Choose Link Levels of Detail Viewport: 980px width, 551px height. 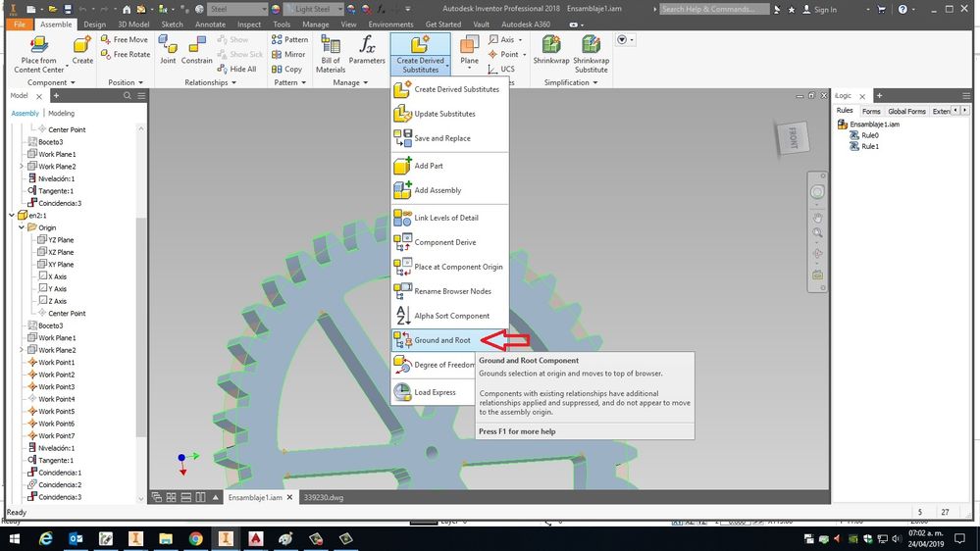(x=449, y=218)
